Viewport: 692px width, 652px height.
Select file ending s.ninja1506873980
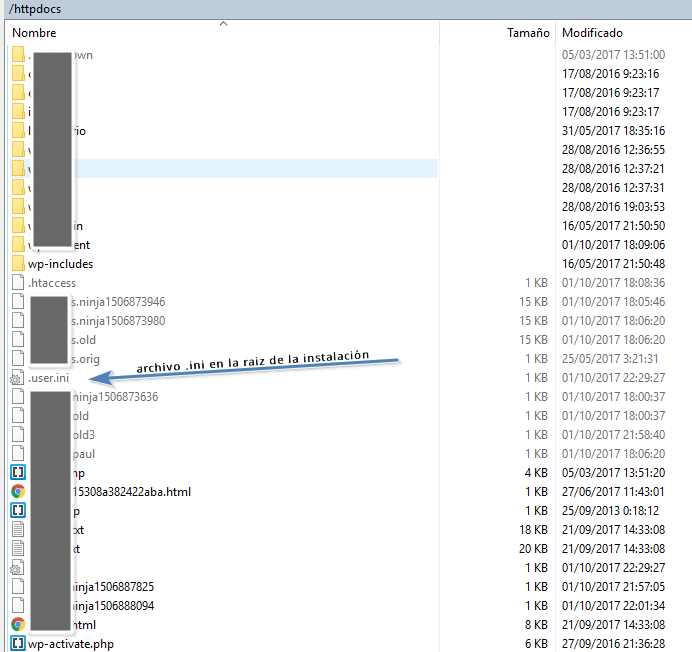[118, 321]
